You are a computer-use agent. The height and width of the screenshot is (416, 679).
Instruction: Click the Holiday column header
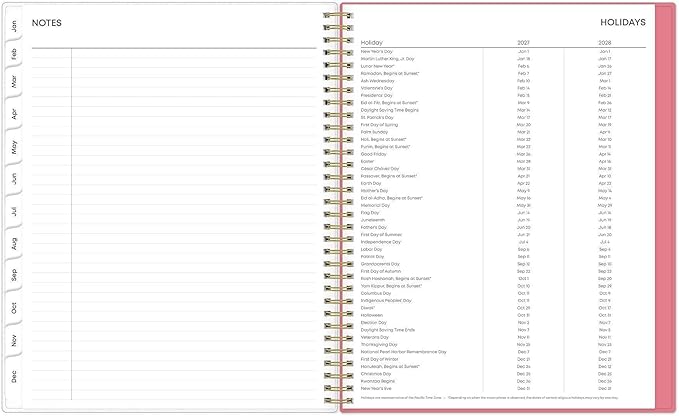click(372, 42)
